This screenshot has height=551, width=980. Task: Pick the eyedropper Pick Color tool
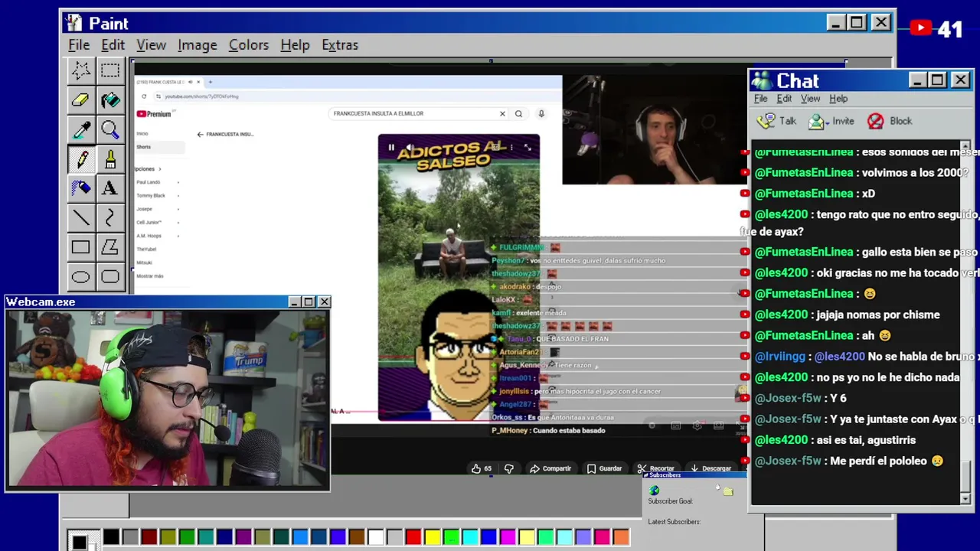pyautogui.click(x=80, y=129)
